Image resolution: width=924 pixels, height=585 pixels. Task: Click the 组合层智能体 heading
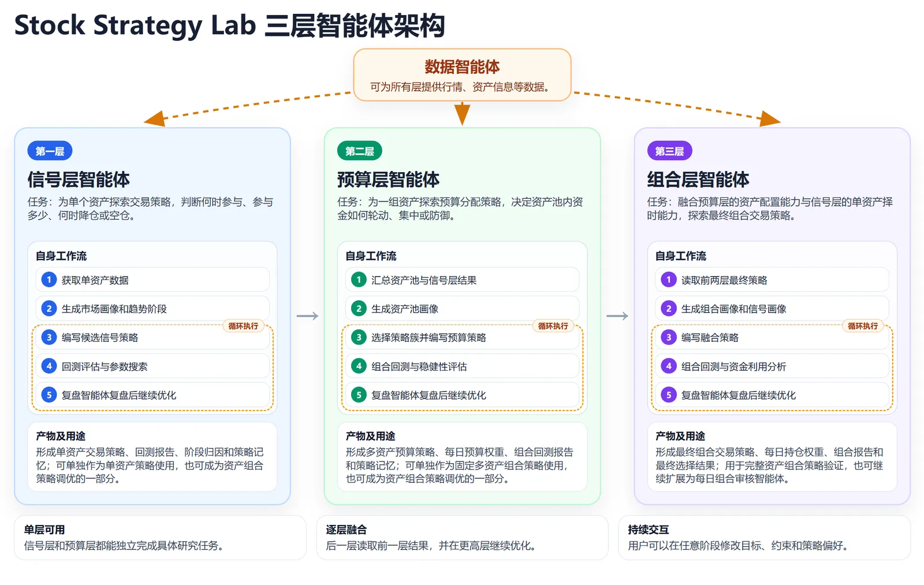[x=698, y=180]
